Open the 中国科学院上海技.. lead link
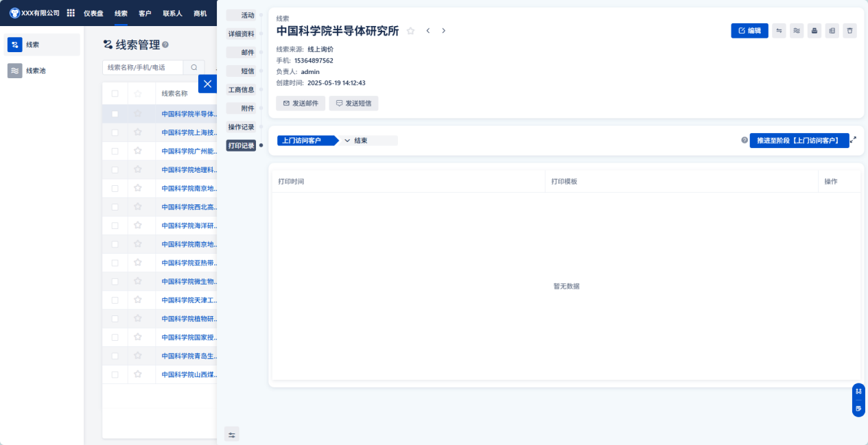 point(189,132)
